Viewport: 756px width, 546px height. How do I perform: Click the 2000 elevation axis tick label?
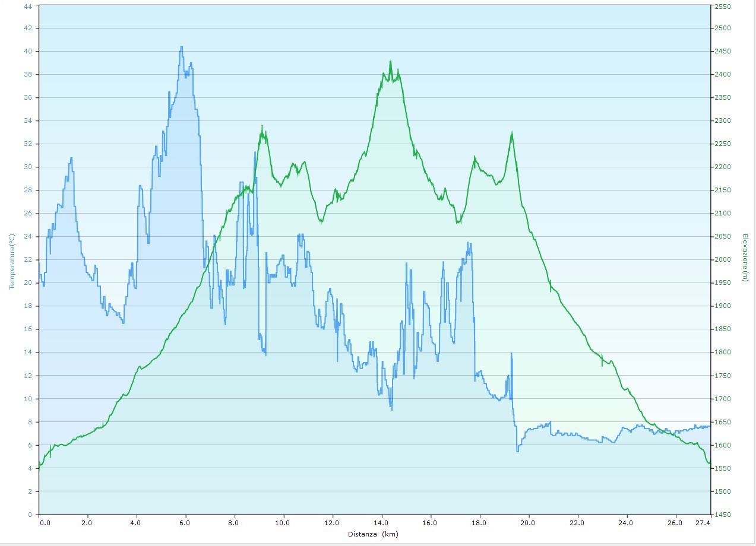click(723, 260)
